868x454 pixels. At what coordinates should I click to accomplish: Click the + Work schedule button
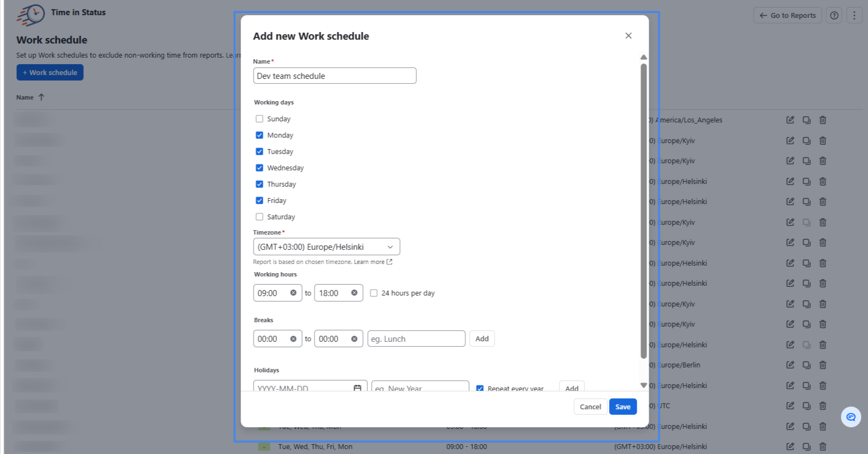tap(50, 72)
